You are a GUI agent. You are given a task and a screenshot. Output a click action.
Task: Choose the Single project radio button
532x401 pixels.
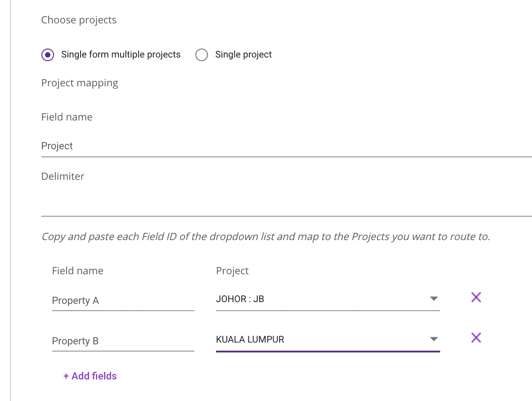coord(202,55)
